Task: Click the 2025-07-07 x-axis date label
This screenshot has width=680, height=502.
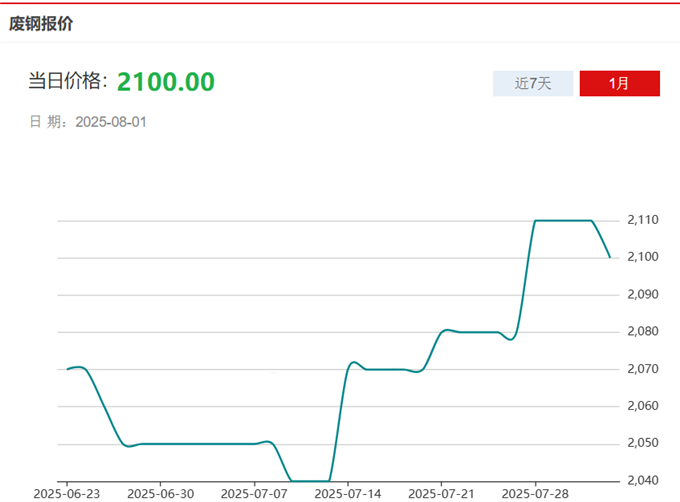Action: [254, 494]
